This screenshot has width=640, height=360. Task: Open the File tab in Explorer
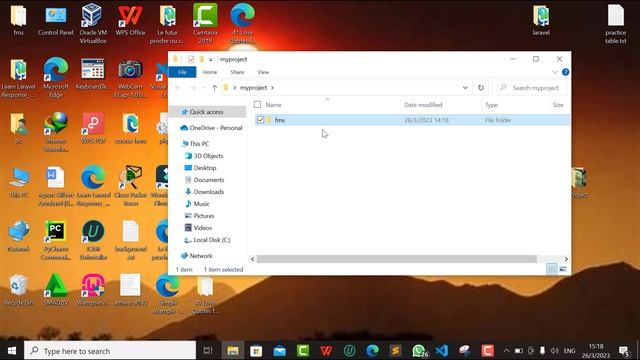tap(182, 72)
